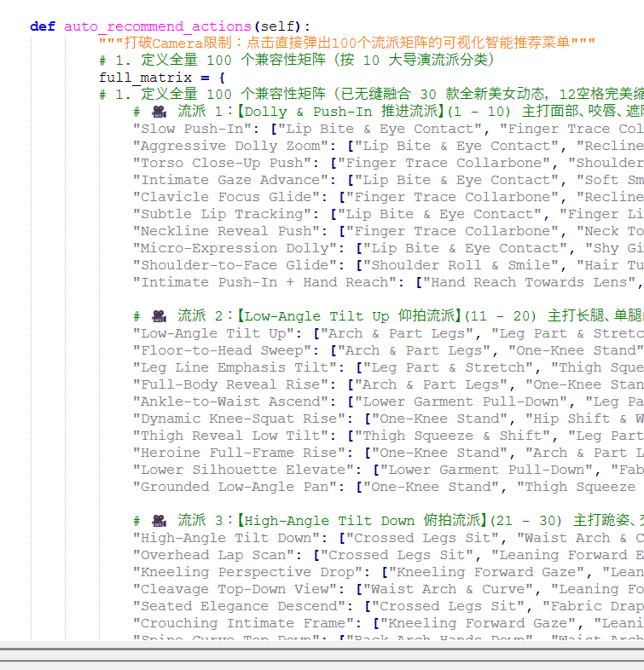The image size is (644, 670).
Task: Click "Kneeling Forward Gaze" in Crouching Intimate Frame row
Action: pyautogui.click(x=479, y=624)
